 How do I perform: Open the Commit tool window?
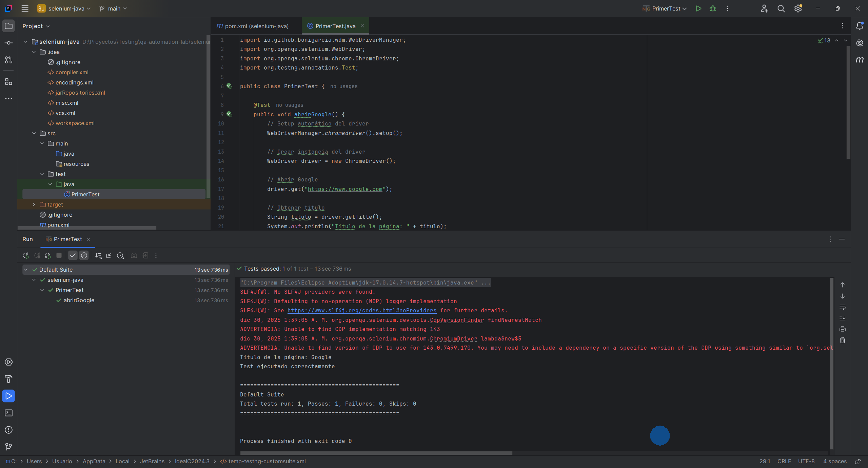coord(8,43)
